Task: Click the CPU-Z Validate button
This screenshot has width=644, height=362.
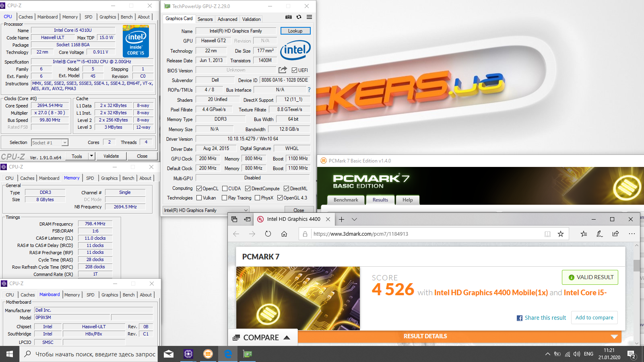Action: point(111,156)
